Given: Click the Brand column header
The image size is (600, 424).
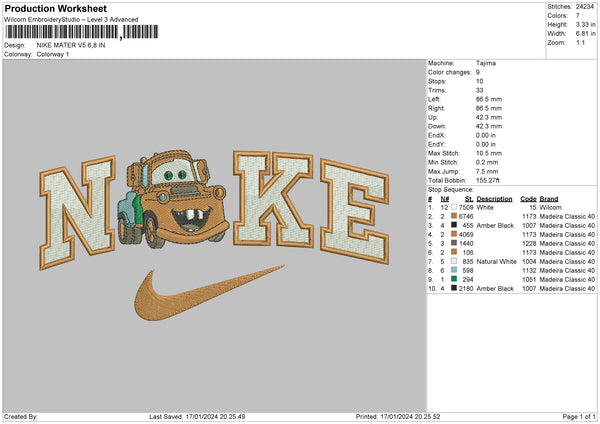Looking at the screenshot, I should coord(549,198).
